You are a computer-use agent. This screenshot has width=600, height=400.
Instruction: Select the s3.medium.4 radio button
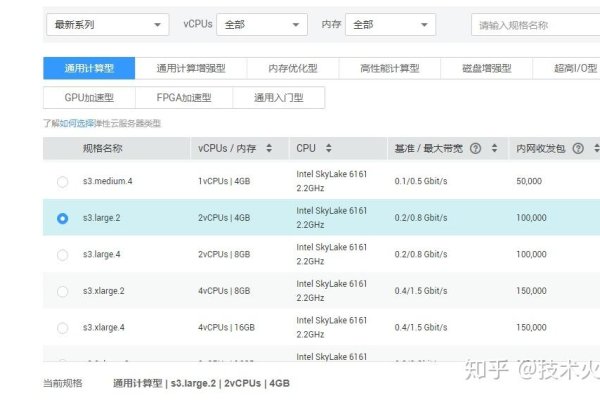click(x=62, y=181)
